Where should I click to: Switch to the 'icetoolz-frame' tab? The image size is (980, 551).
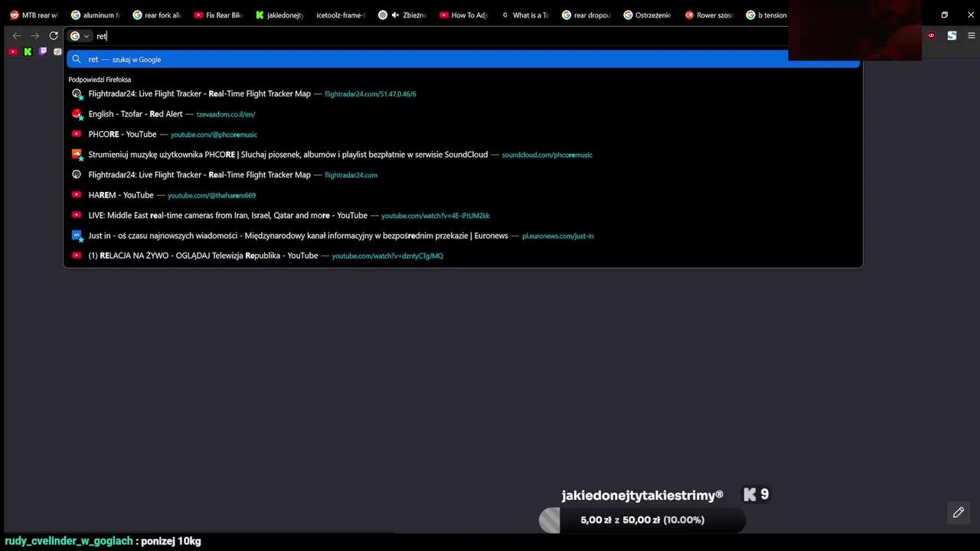341,15
